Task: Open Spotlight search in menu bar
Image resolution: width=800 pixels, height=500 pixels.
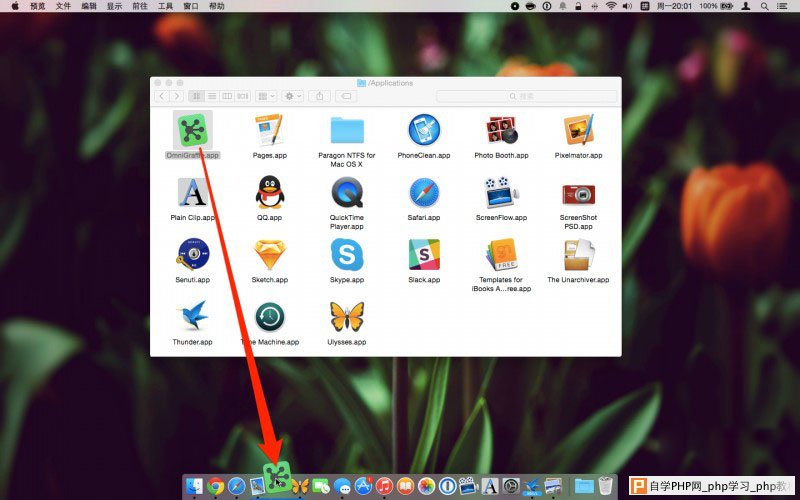Action: (x=764, y=6)
